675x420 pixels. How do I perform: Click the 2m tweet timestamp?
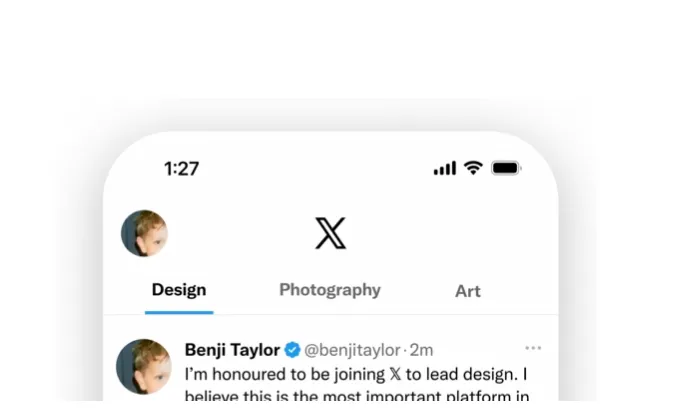(420, 350)
